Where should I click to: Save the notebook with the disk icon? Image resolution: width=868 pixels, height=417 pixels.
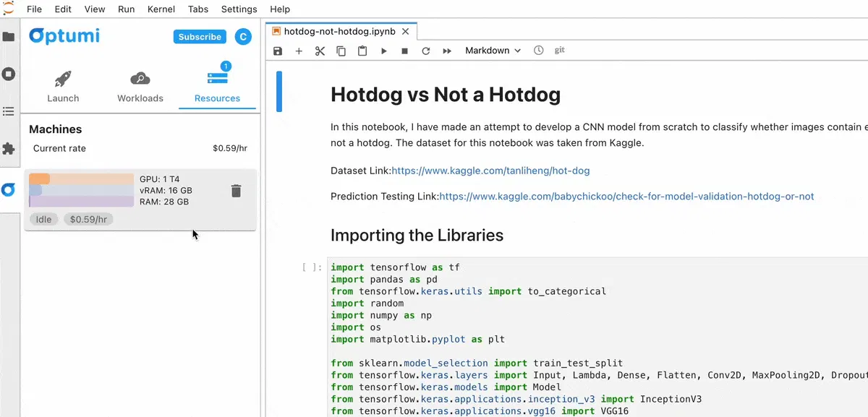[278, 51]
